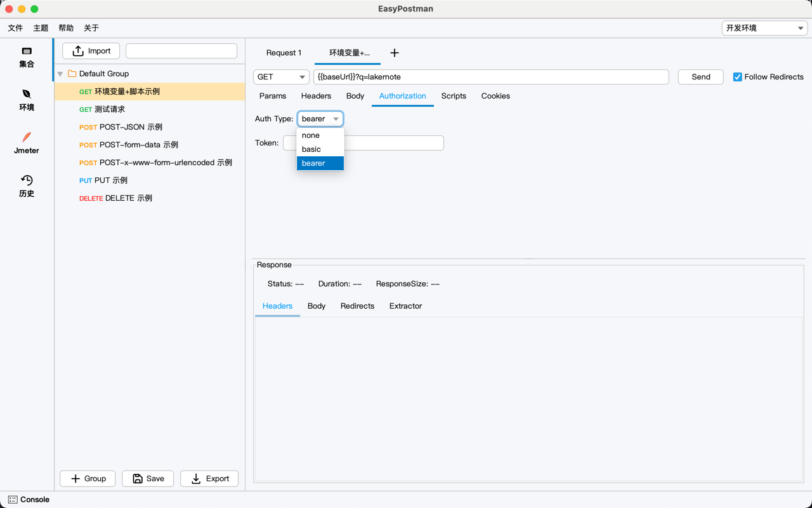Open the GET method dropdown
The image size is (812, 508).
tap(281, 77)
